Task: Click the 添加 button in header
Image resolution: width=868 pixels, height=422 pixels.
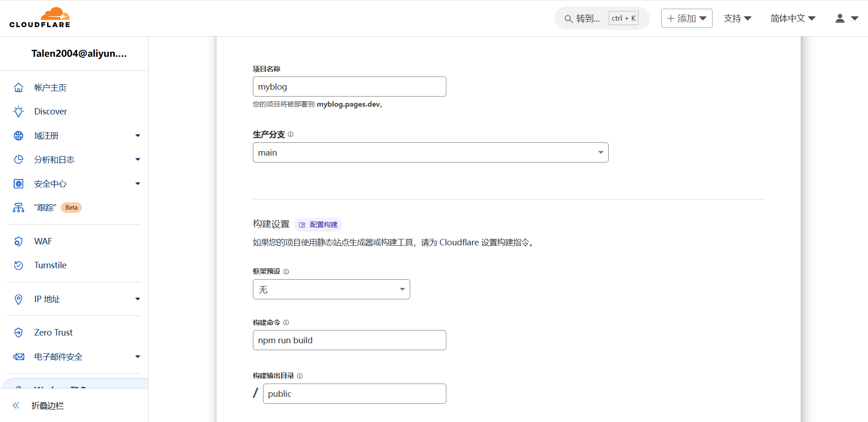Action: click(x=686, y=18)
